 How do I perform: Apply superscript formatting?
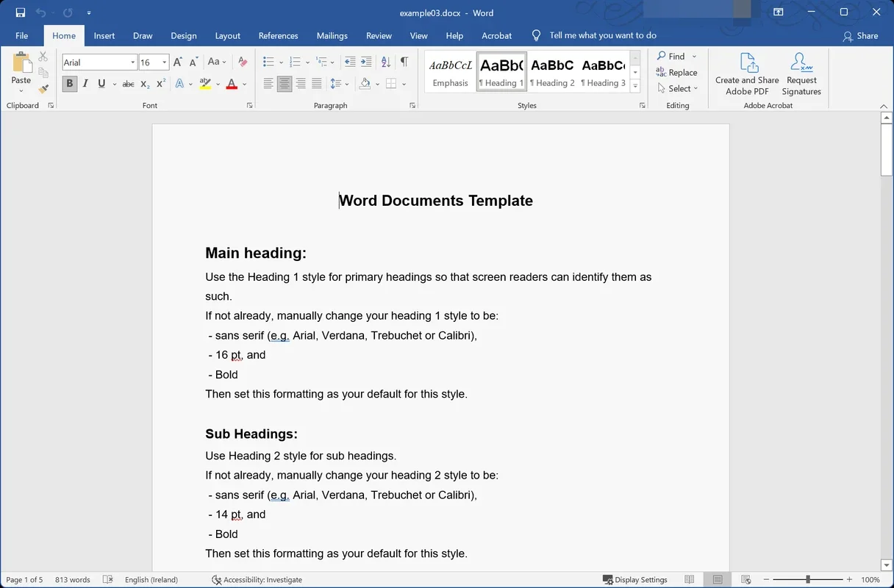(160, 84)
